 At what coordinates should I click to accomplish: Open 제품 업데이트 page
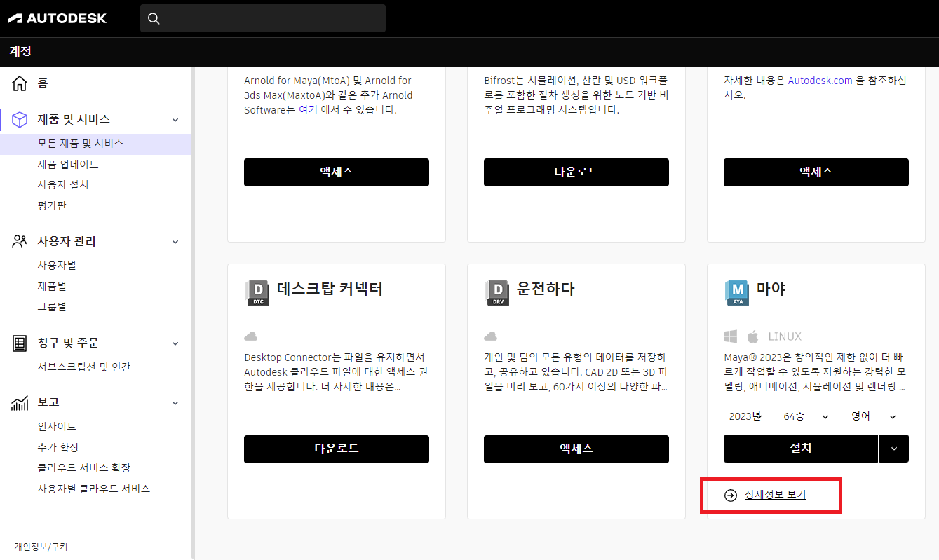68,165
